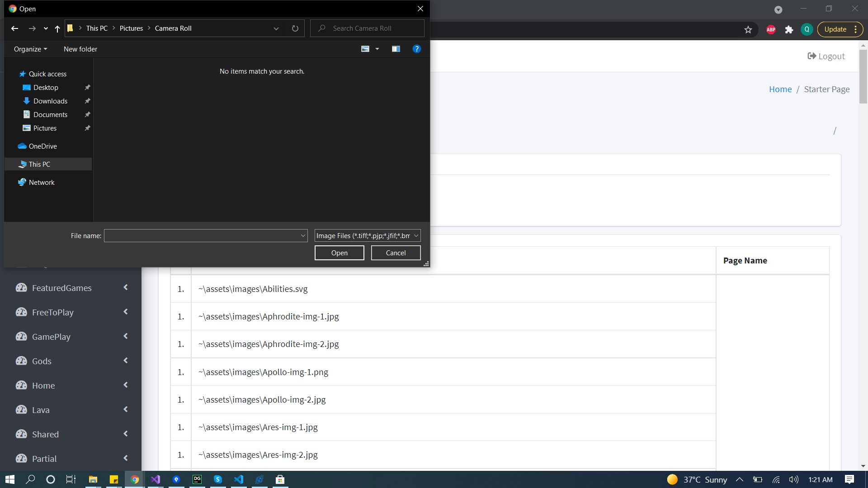Expand the file type filter dropdown

coord(416,235)
